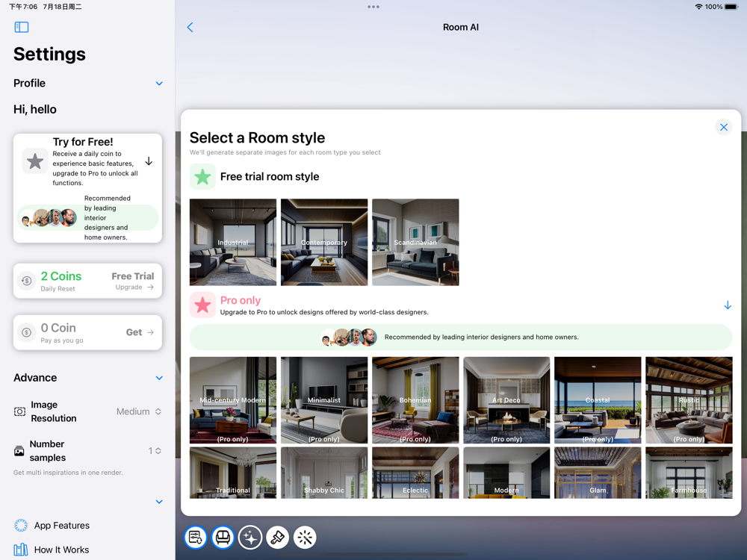747x560 pixels.
Task: Click Get on 0 Coin card
Action: click(140, 332)
